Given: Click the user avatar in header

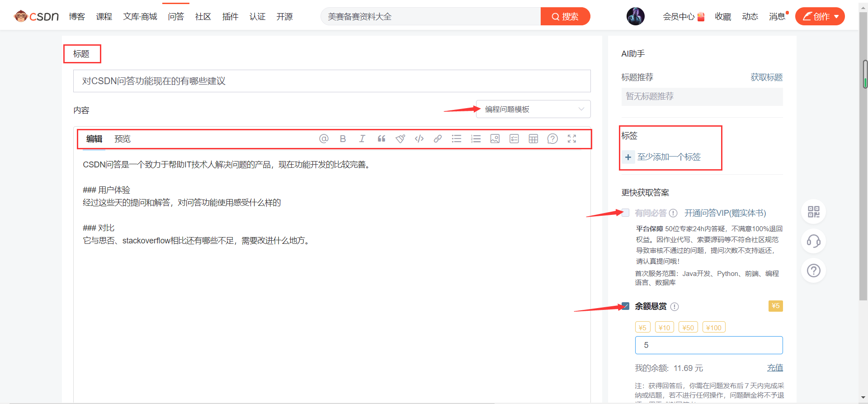Looking at the screenshot, I should pyautogui.click(x=635, y=16).
